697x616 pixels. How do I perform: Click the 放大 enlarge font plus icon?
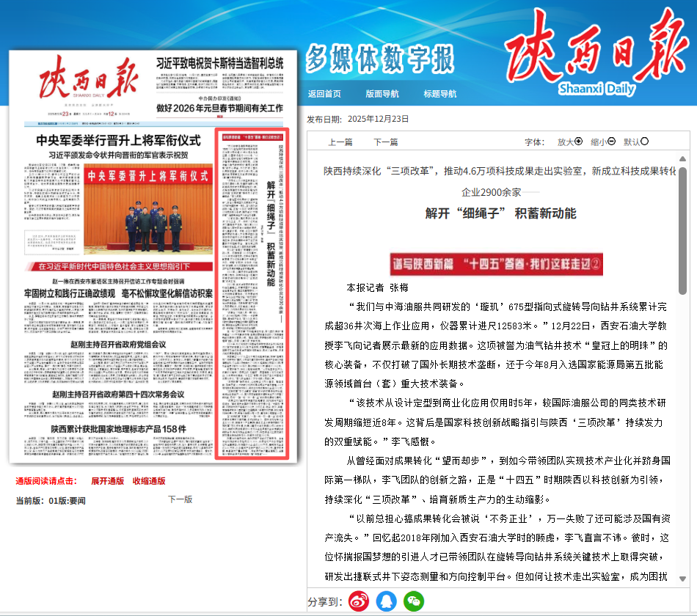[x=579, y=142]
